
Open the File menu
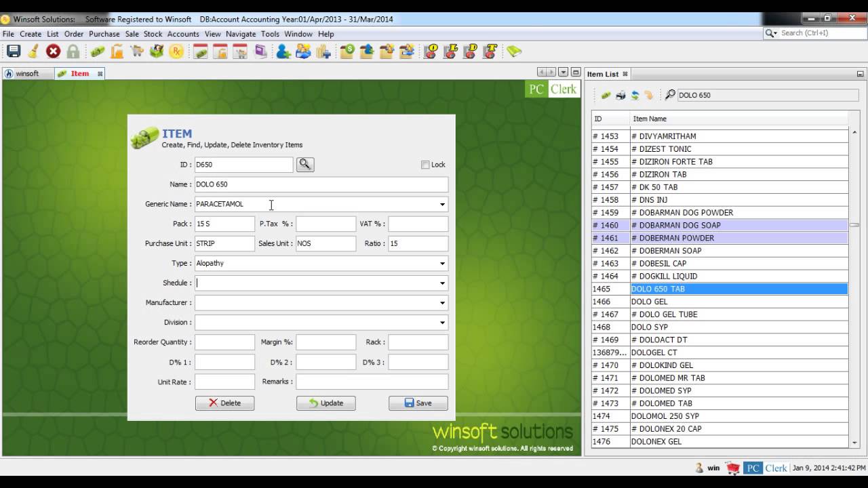tap(8, 34)
